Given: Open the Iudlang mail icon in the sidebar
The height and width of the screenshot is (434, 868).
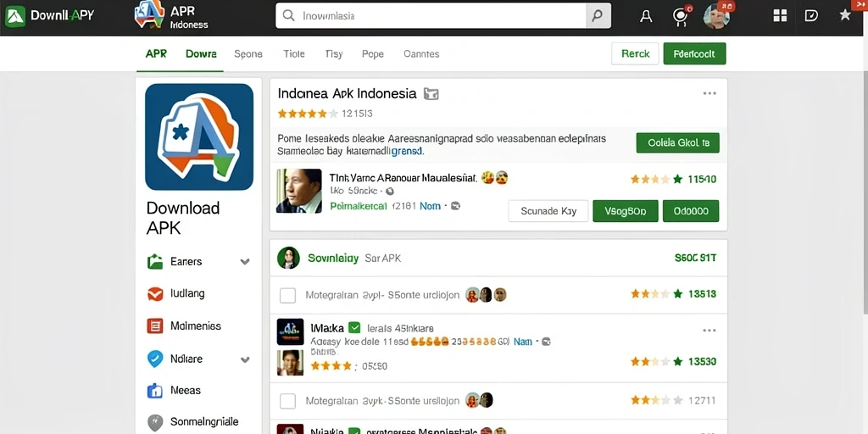Looking at the screenshot, I should (156, 294).
